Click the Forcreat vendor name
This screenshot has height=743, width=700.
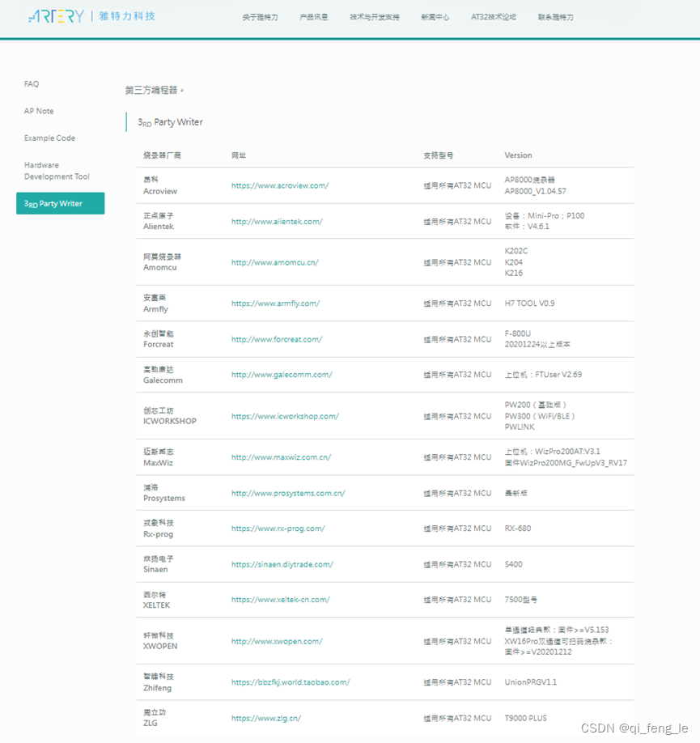(x=159, y=345)
